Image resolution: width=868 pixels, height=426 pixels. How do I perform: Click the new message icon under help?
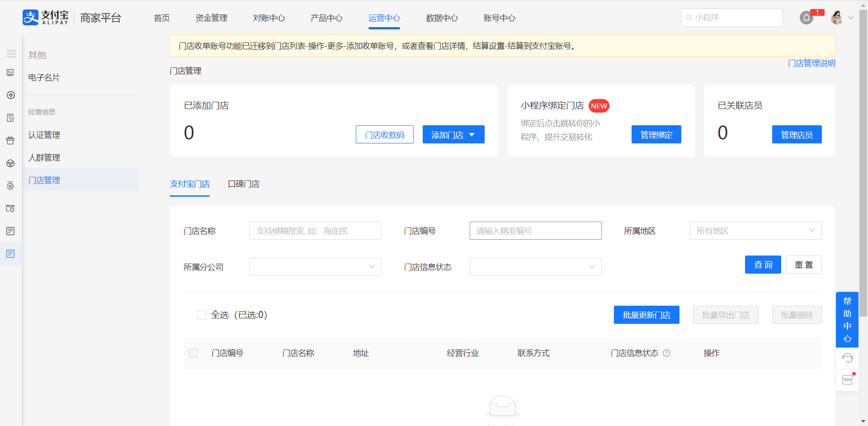coord(847,379)
